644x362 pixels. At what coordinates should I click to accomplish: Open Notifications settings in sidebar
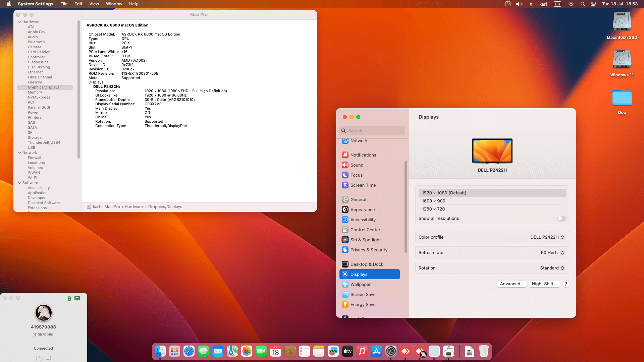coord(363,155)
